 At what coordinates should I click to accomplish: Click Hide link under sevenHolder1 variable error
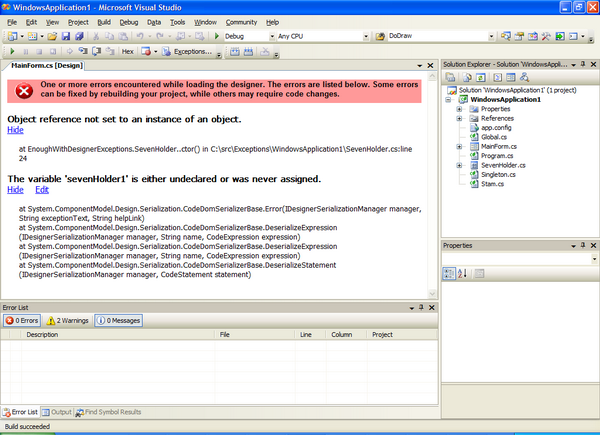15,190
